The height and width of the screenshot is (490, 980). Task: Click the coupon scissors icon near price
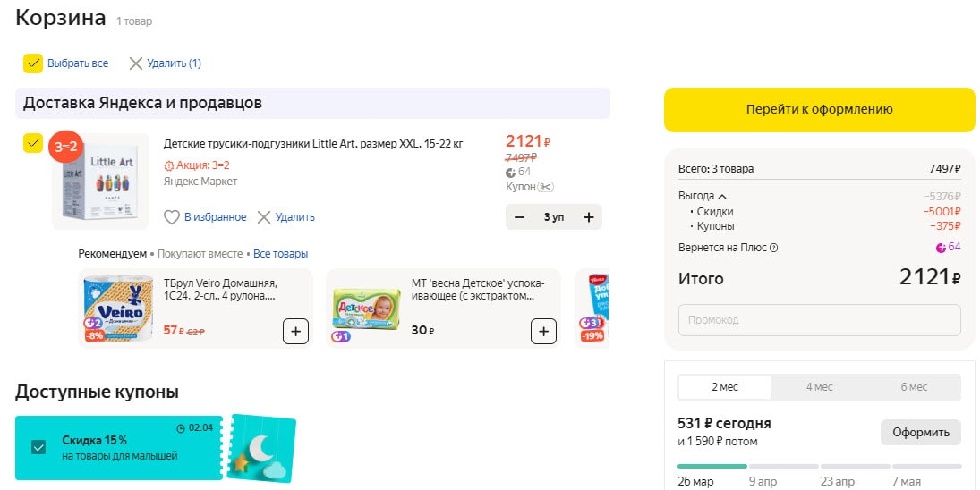(x=547, y=187)
